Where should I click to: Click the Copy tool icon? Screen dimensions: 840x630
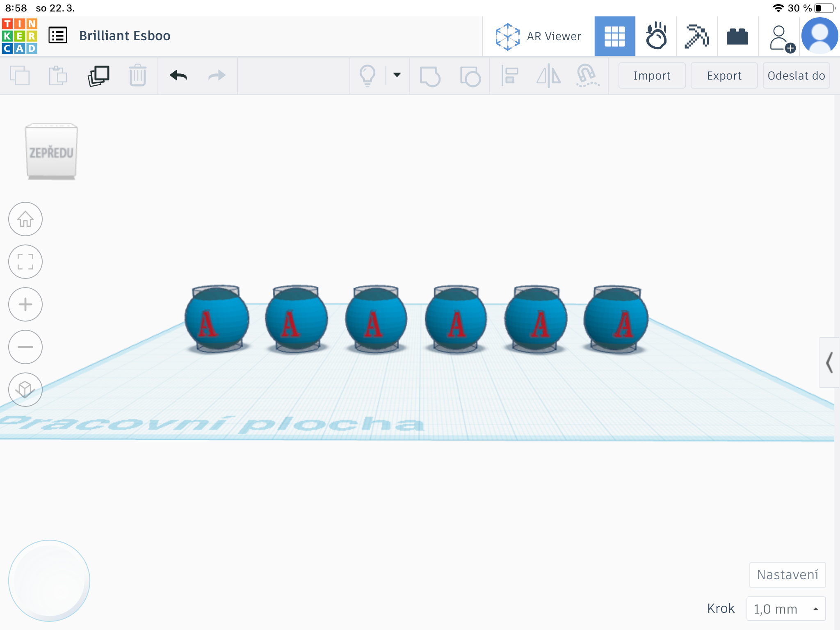tap(19, 75)
